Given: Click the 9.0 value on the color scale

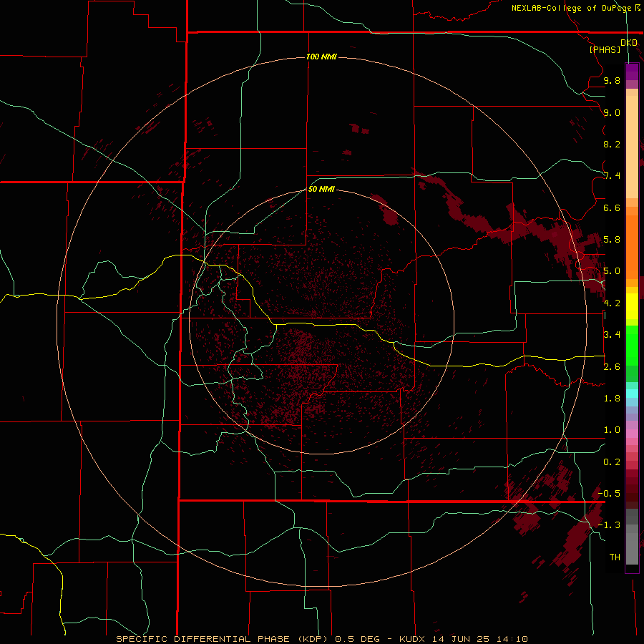Looking at the screenshot, I should [612, 112].
